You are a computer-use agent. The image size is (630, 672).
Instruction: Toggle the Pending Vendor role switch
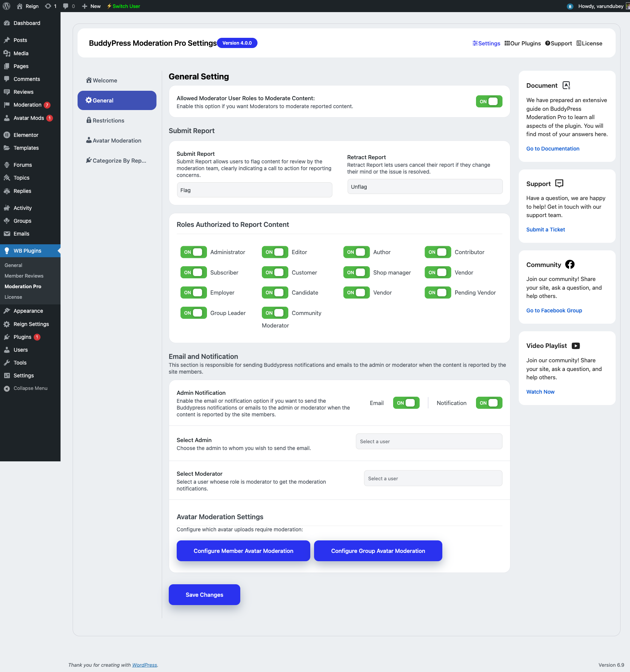(x=438, y=292)
